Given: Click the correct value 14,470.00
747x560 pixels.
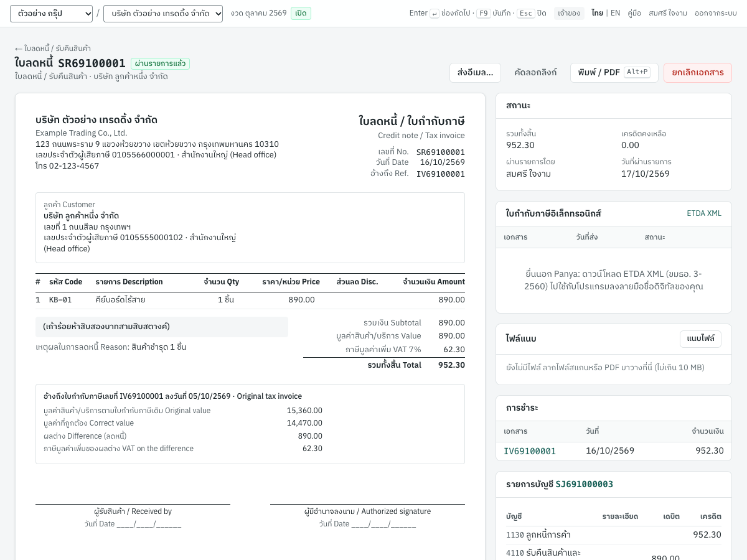Looking at the screenshot, I should pos(304,423).
